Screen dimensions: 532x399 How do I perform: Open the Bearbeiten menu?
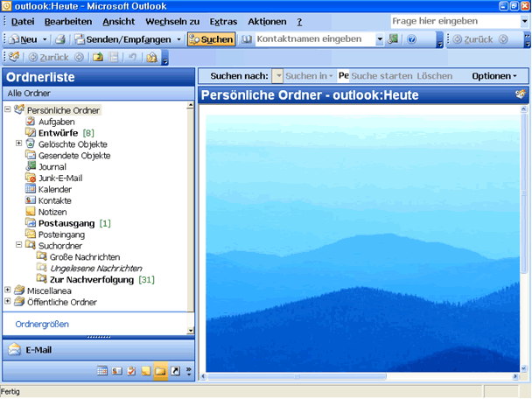pyautogui.click(x=68, y=22)
